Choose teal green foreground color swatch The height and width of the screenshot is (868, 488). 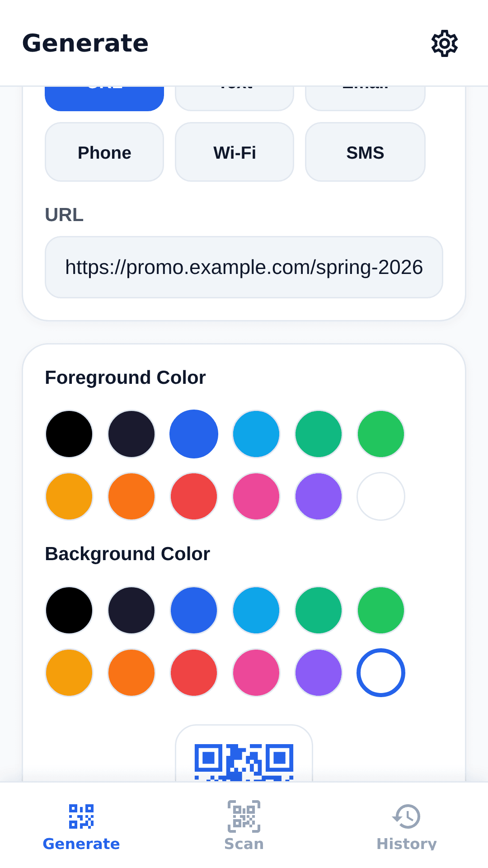[319, 434]
